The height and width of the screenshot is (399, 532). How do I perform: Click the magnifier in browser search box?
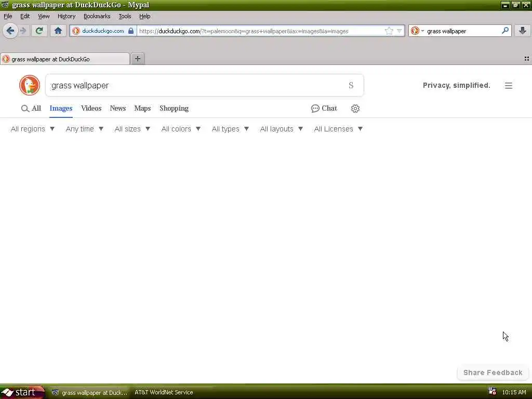coord(505,31)
